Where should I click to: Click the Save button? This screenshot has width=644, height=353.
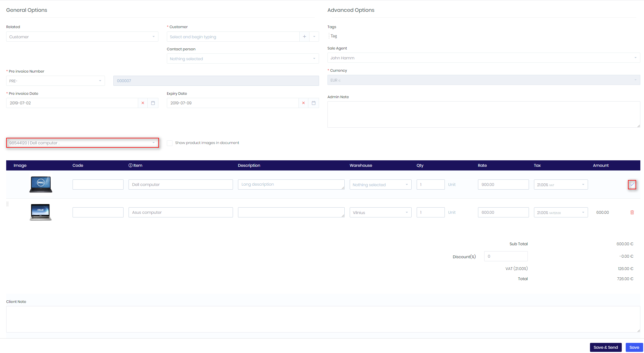pos(634,347)
